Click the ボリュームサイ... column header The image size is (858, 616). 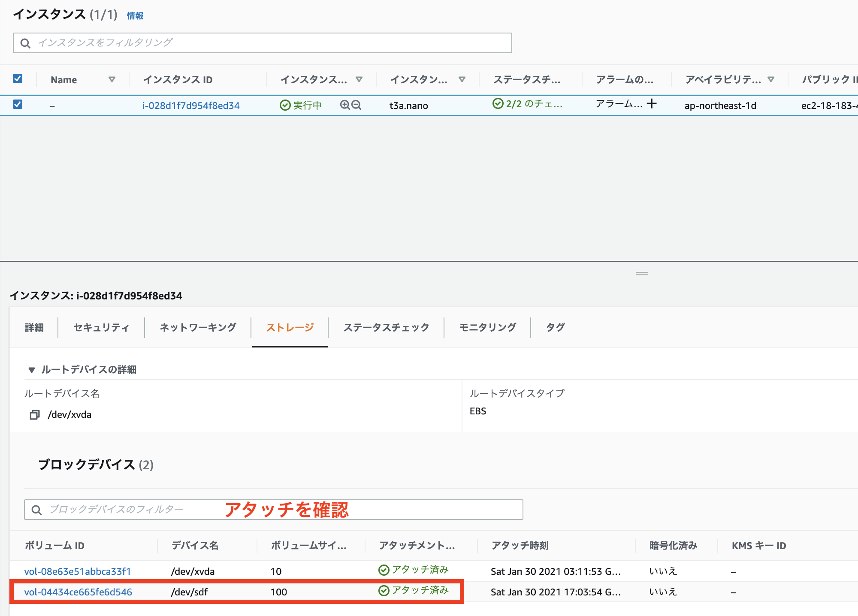click(308, 546)
